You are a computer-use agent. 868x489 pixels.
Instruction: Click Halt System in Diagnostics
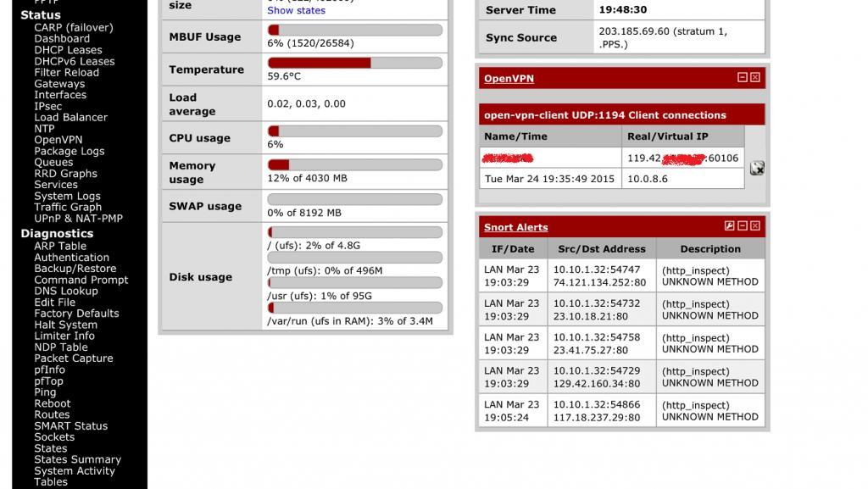(66, 325)
